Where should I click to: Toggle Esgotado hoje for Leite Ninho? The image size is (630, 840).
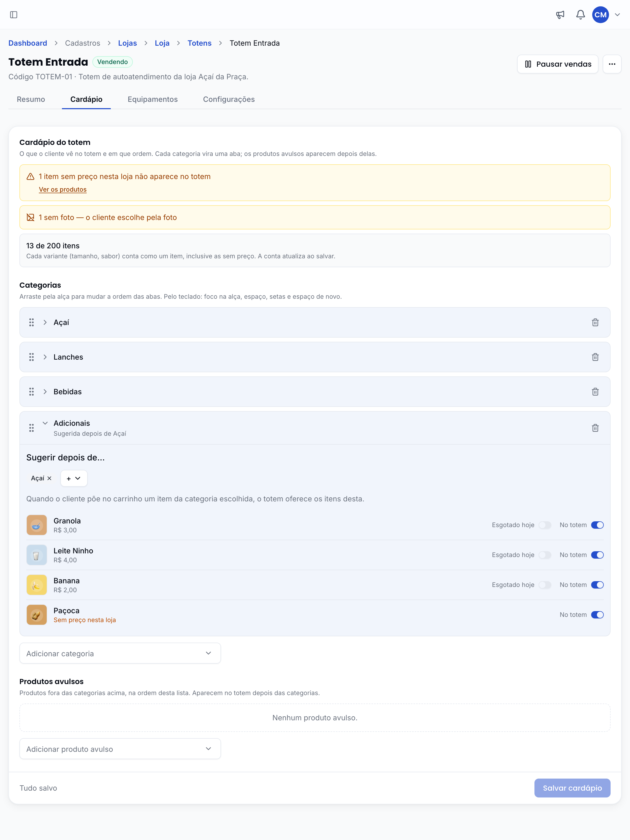[x=545, y=555]
